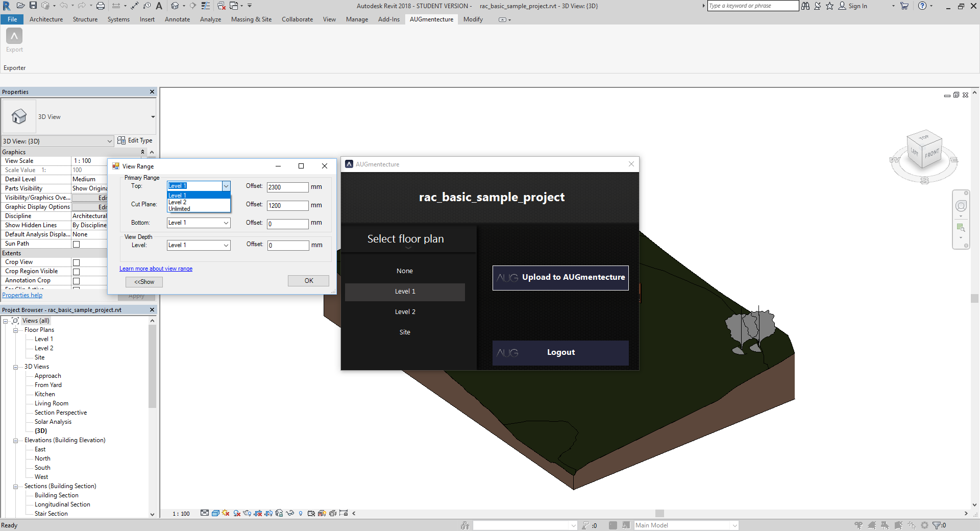
Task: Open the Communication Center satellite icon
Action: pyautogui.click(x=818, y=6)
